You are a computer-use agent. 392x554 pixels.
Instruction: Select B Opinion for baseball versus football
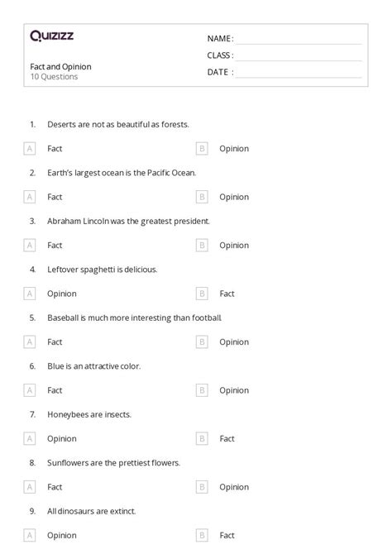pyautogui.click(x=202, y=342)
